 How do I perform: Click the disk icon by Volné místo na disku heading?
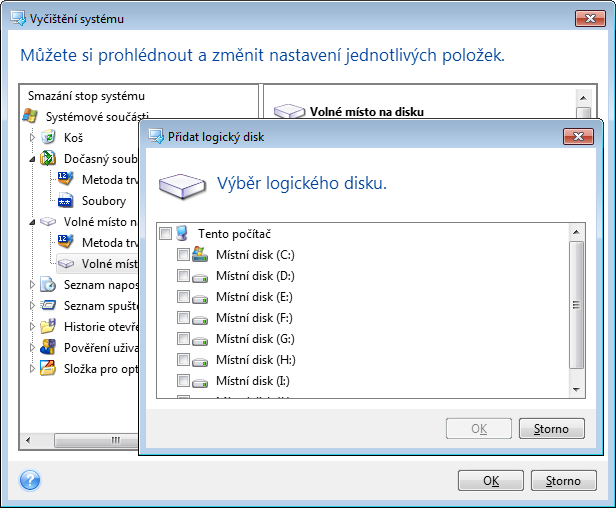pyautogui.click(x=289, y=111)
